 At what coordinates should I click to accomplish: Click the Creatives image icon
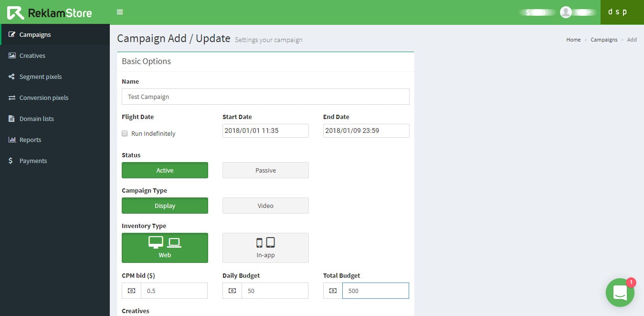click(x=12, y=55)
